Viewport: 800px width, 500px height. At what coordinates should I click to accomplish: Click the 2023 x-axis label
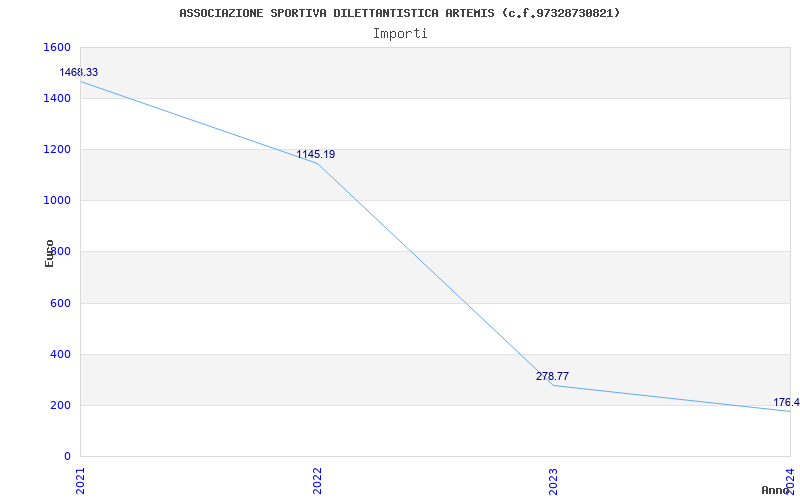554,481
